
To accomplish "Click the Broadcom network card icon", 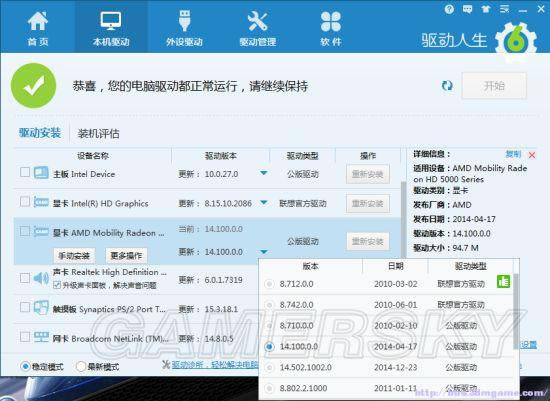I will click(41, 337).
